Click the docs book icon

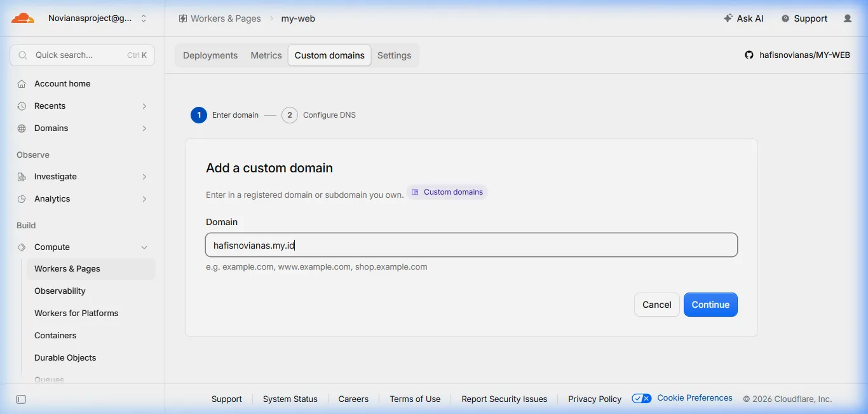coord(415,192)
